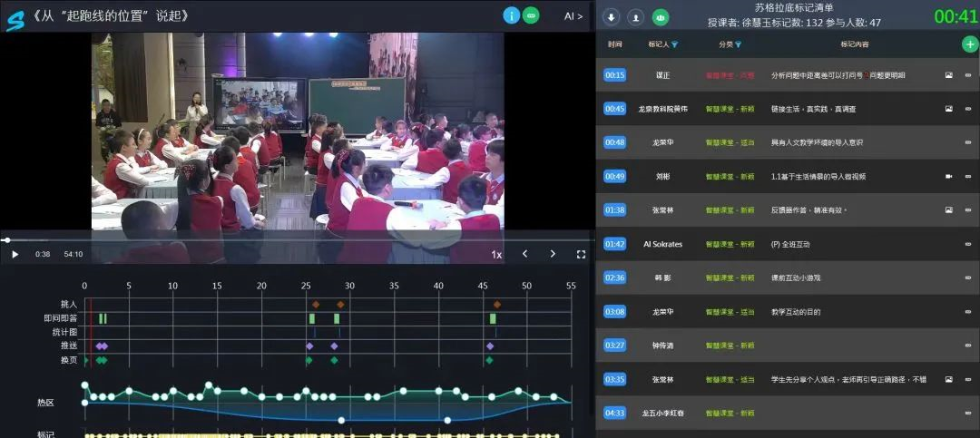Jump to the 00:45 timestamp mark

[x=614, y=109]
